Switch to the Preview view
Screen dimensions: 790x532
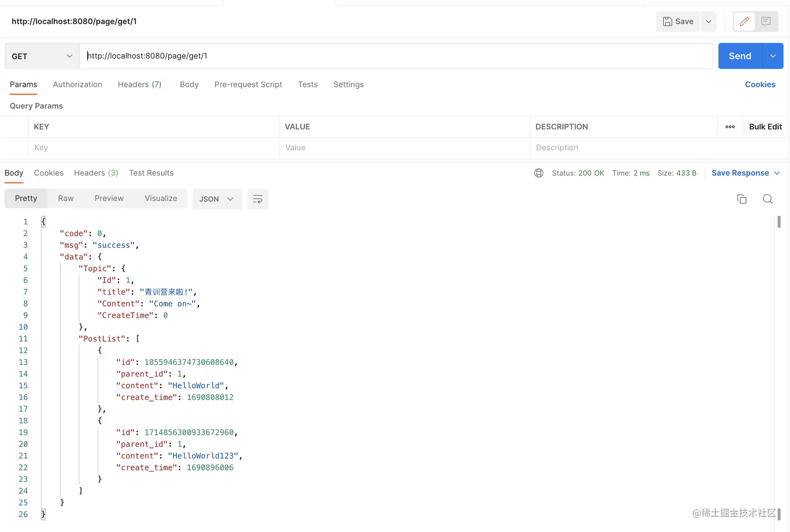109,198
